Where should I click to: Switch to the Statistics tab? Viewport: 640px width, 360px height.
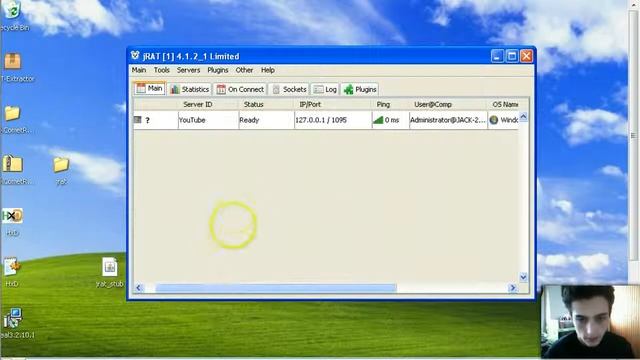coord(190,89)
